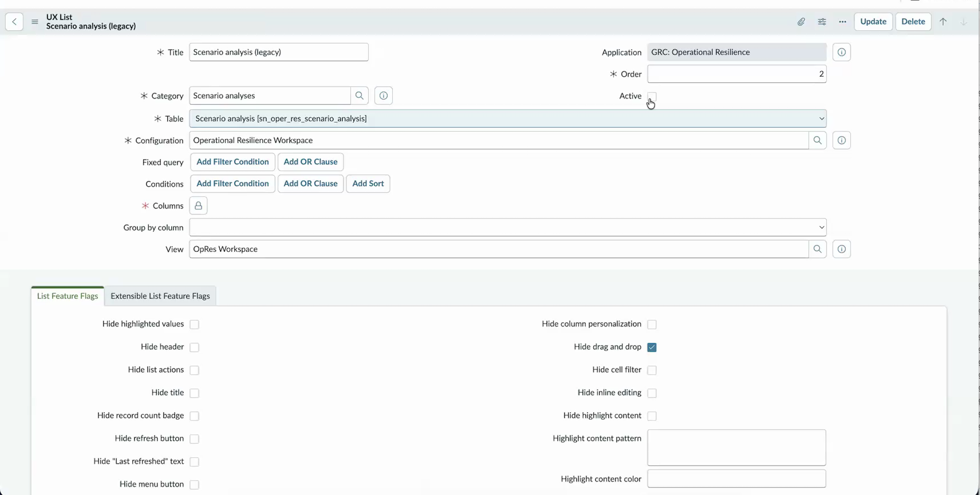The image size is (980, 495).
Task: Uncheck Hide drag and drop
Action: [x=652, y=347]
